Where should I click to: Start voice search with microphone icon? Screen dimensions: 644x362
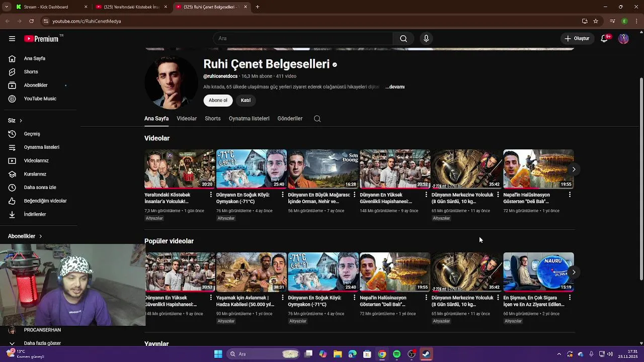point(426,39)
